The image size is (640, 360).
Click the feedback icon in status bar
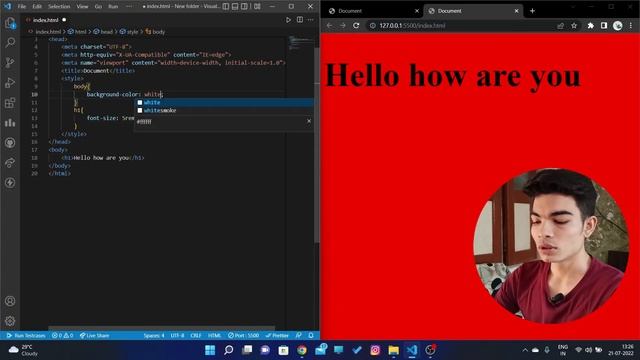299,336
